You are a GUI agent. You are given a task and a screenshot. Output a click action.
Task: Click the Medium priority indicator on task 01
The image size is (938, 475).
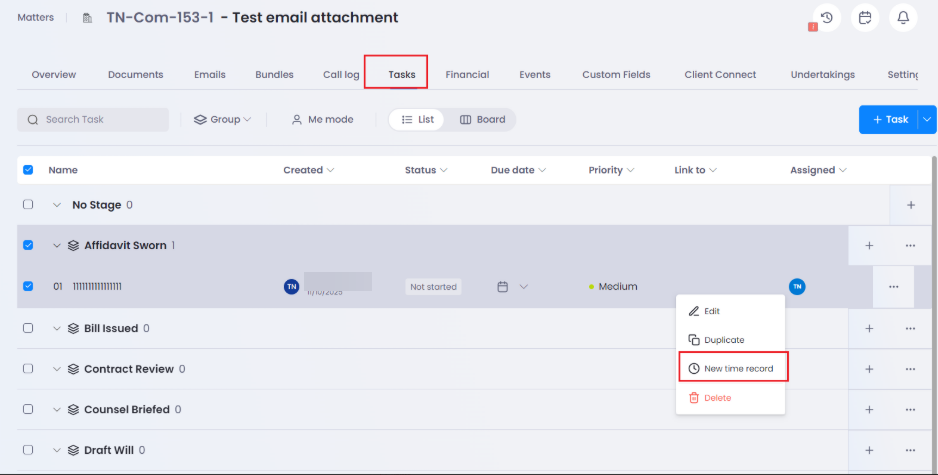point(613,287)
